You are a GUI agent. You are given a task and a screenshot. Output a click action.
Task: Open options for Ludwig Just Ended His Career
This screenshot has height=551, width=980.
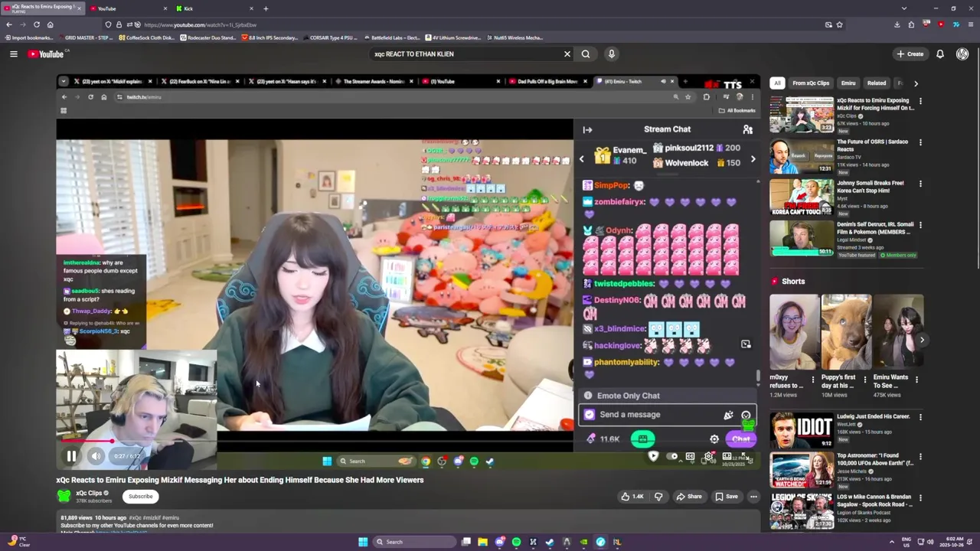pos(920,417)
